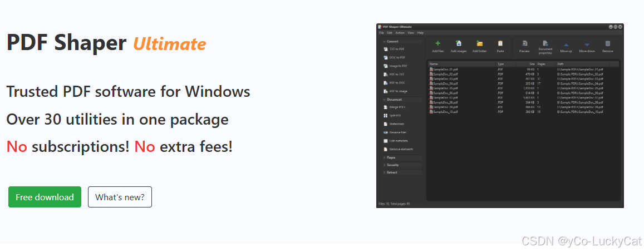Click 'Over 30 utilities in one package' text

point(117,120)
